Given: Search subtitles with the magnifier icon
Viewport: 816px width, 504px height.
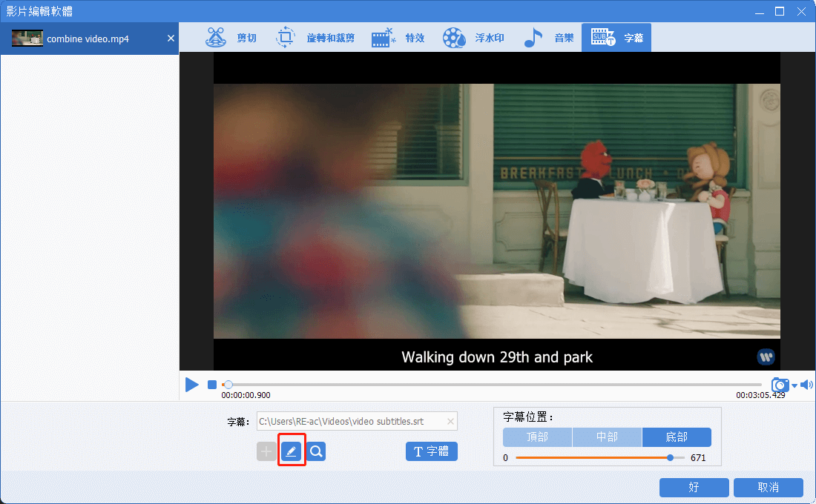Looking at the screenshot, I should (316, 451).
